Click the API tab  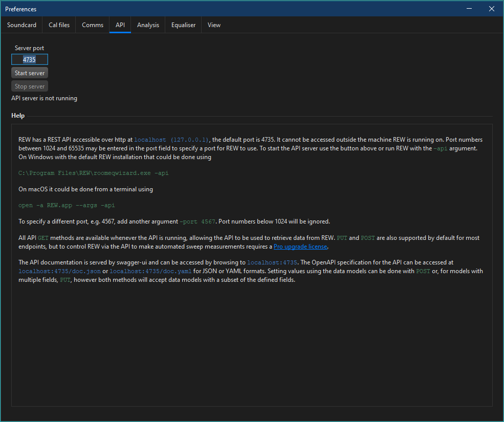click(x=120, y=25)
